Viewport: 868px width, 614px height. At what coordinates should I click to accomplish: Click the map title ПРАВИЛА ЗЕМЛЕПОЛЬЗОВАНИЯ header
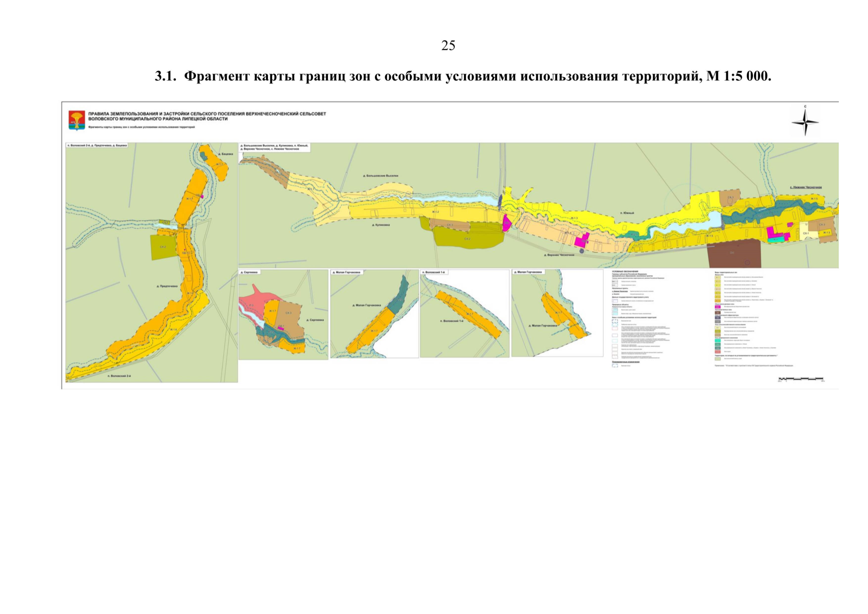(x=207, y=116)
